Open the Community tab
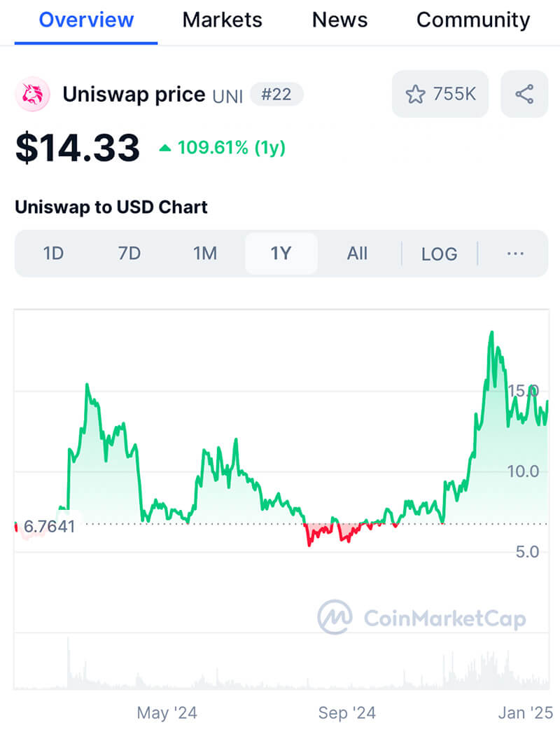The height and width of the screenshot is (732, 560). pos(473,20)
